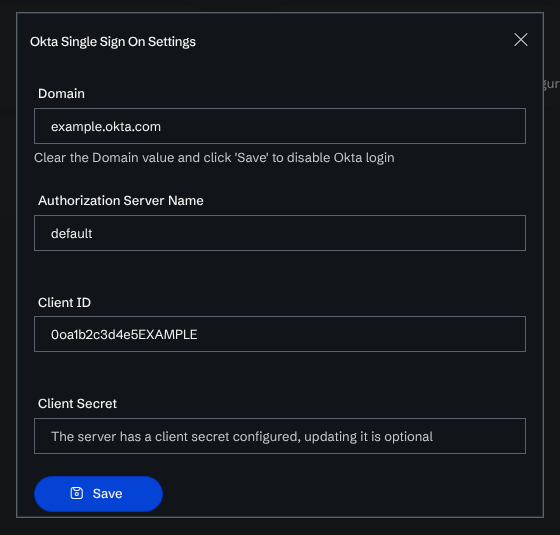Click the hint text about disabling Okta login
This screenshot has height=535, width=560.
coord(214,158)
